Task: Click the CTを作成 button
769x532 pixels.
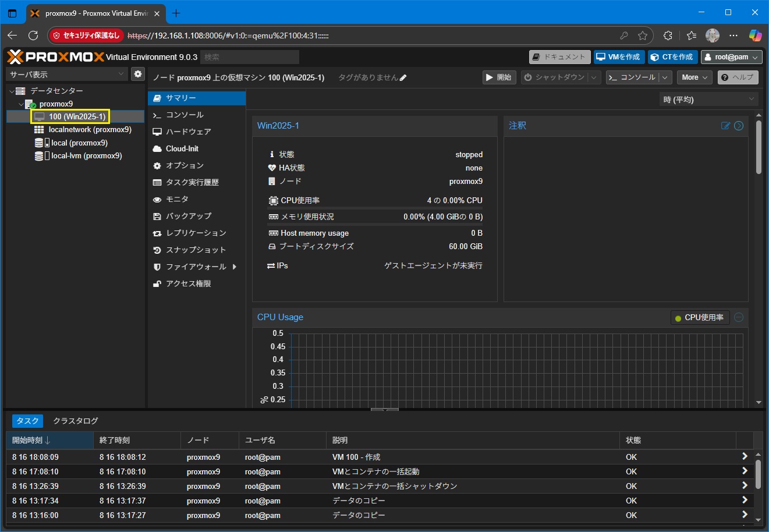Action: (x=672, y=57)
